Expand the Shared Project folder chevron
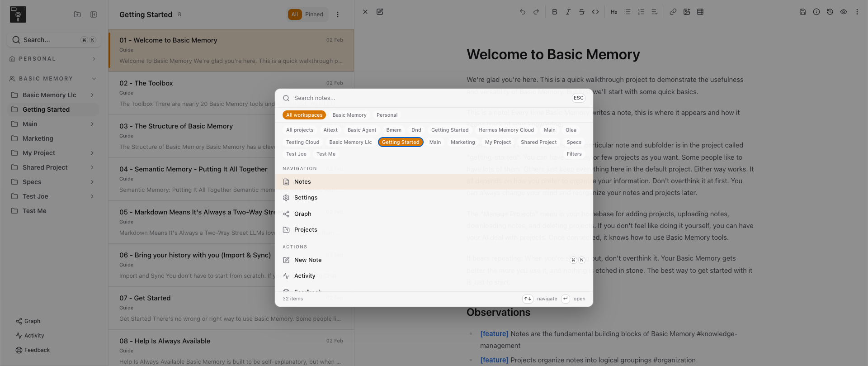868x366 pixels. (92, 167)
